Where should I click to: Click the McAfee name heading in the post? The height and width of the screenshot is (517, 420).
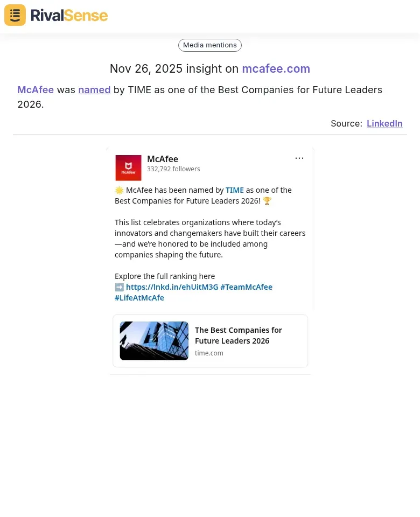(163, 159)
